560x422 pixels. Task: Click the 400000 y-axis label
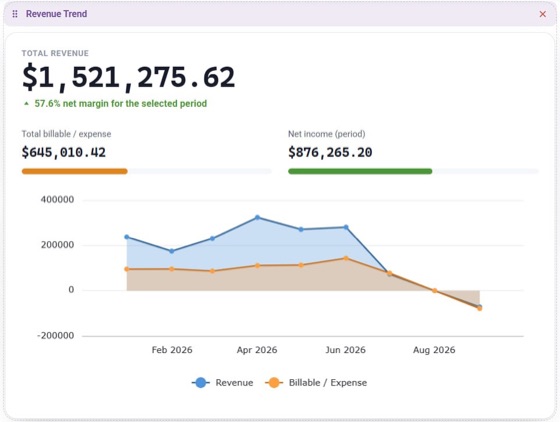click(x=57, y=200)
